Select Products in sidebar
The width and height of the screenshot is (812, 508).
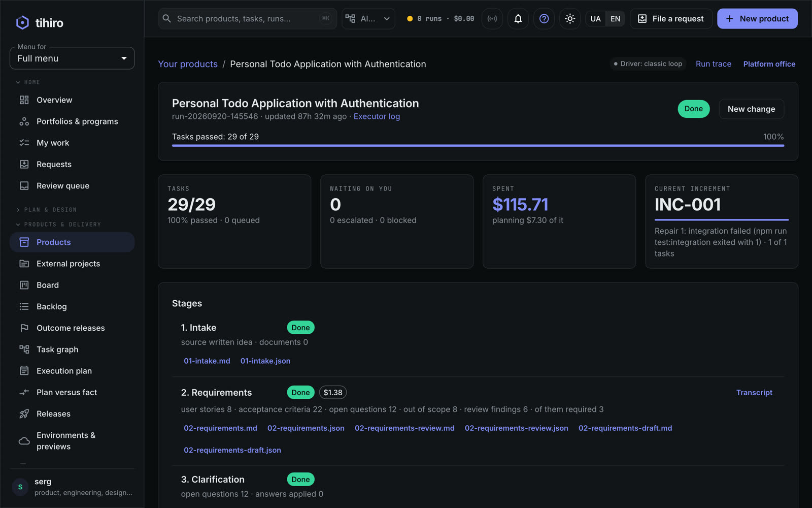click(72, 242)
